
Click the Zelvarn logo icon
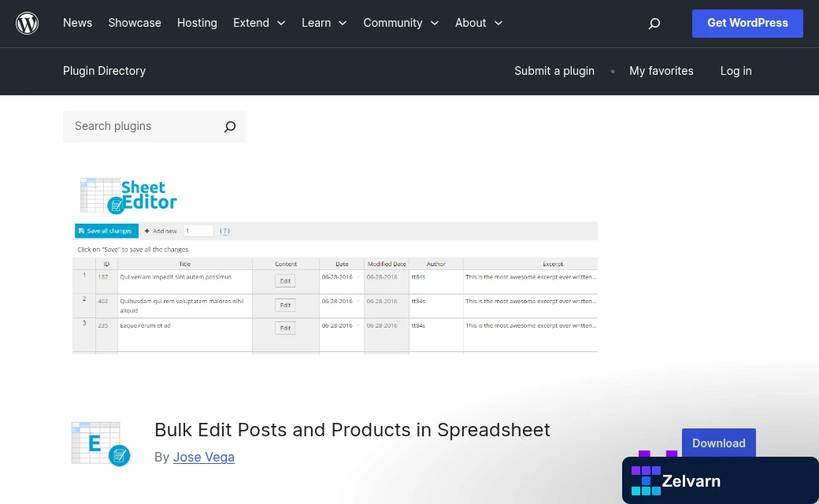point(646,480)
